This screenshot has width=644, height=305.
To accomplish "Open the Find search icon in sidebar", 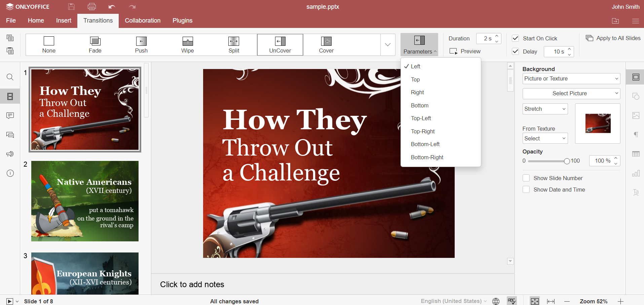I will pyautogui.click(x=10, y=77).
